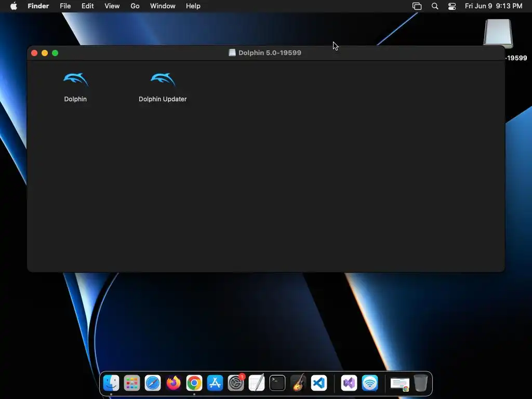Open Spotlight search in the menu bar
Image resolution: width=532 pixels, height=399 pixels.
(435, 6)
